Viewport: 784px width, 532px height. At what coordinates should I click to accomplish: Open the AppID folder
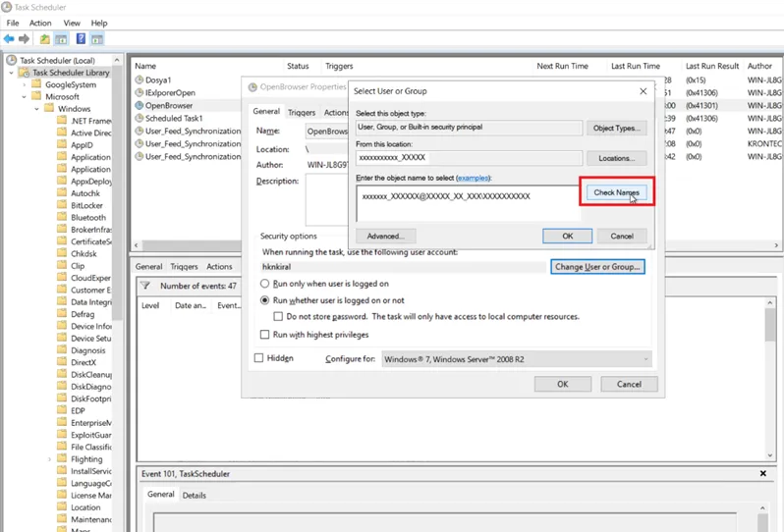click(82, 145)
